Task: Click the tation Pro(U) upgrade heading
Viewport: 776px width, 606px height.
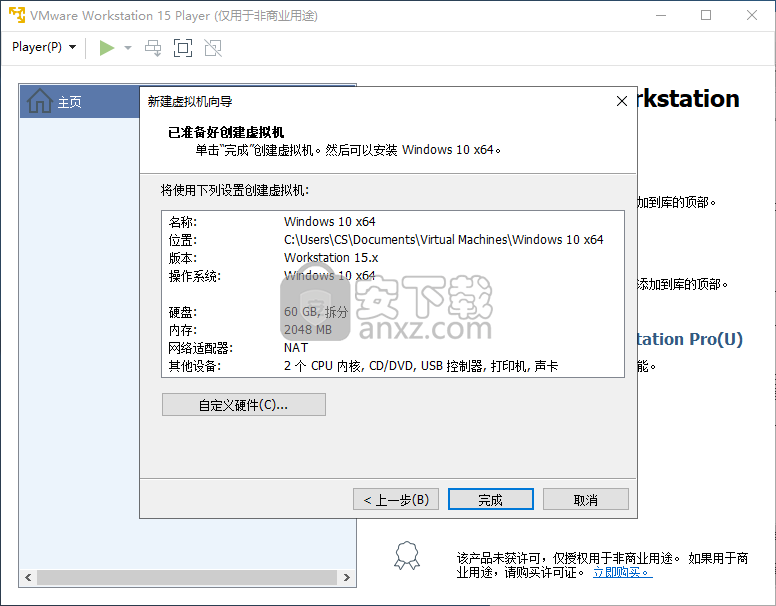Action: pos(690,339)
